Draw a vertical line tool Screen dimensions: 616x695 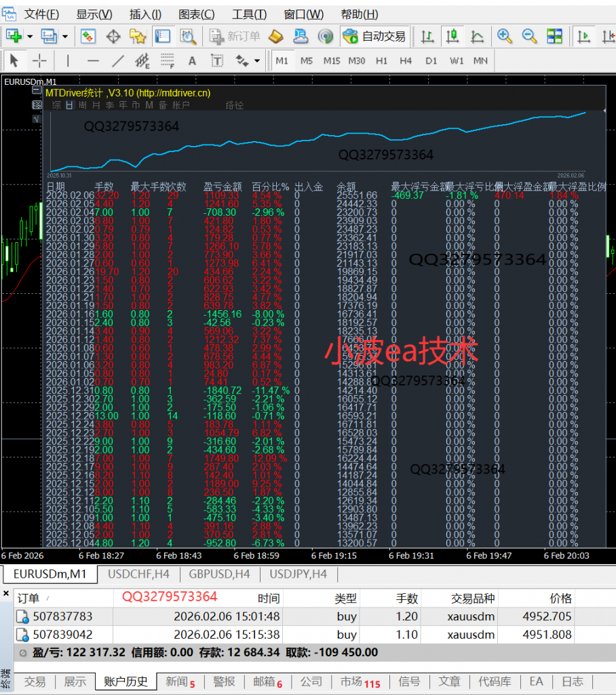point(66,61)
